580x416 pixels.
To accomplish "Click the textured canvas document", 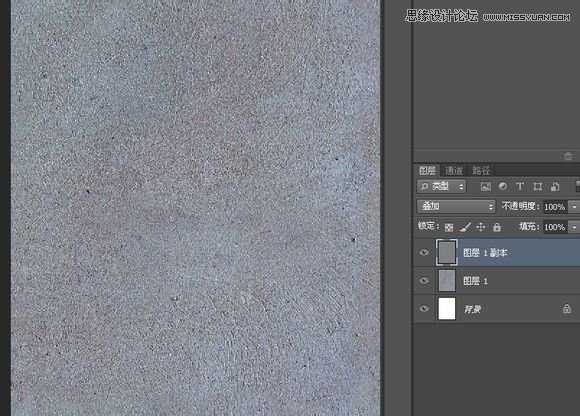I will [x=195, y=208].
